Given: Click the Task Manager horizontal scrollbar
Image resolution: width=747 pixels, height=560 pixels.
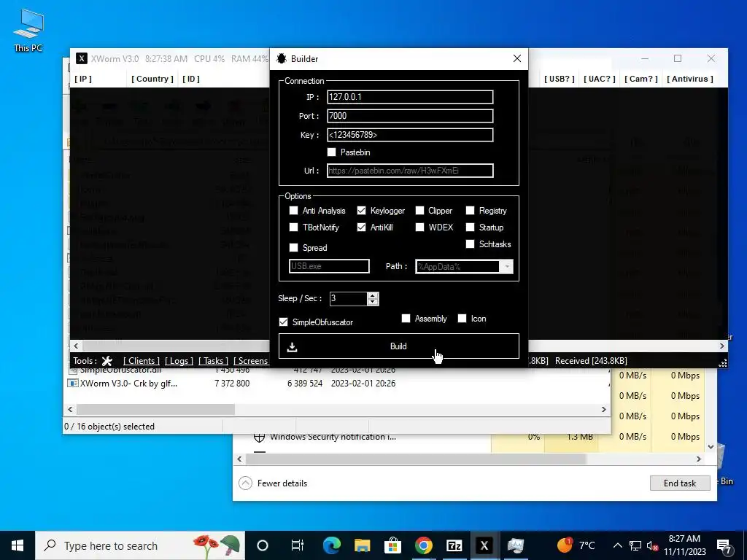Looking at the screenshot, I should 415,459.
